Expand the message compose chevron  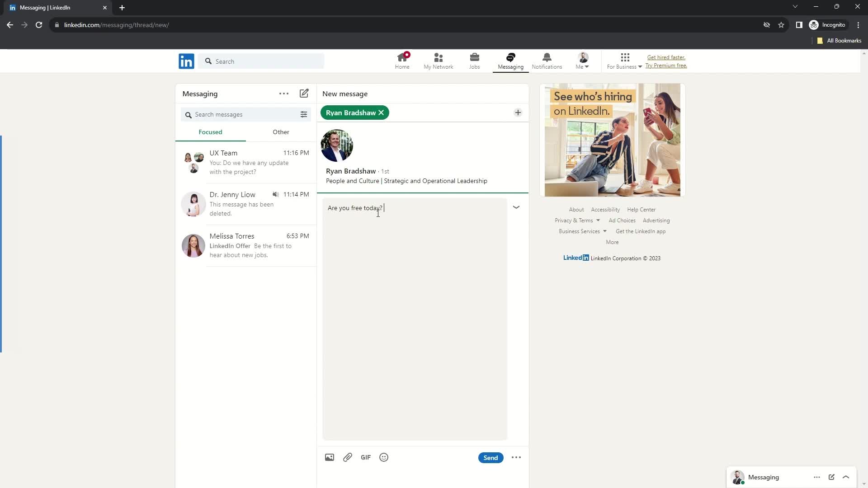click(x=516, y=207)
